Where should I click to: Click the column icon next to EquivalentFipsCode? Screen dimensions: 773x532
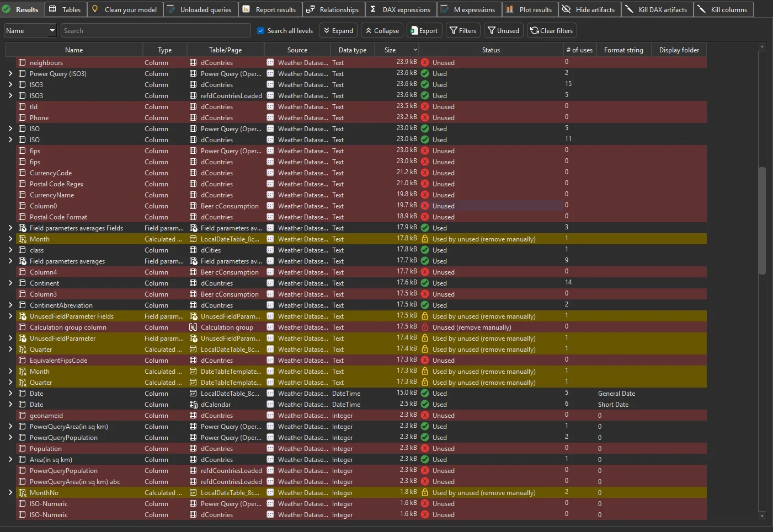(22, 360)
